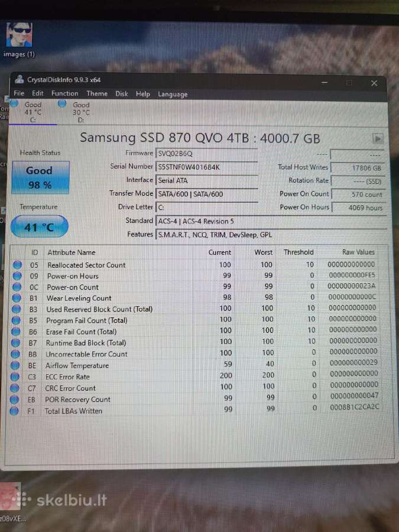Click the Transfer Mode field SATA/600
The height and width of the screenshot is (532, 399).
click(x=207, y=194)
